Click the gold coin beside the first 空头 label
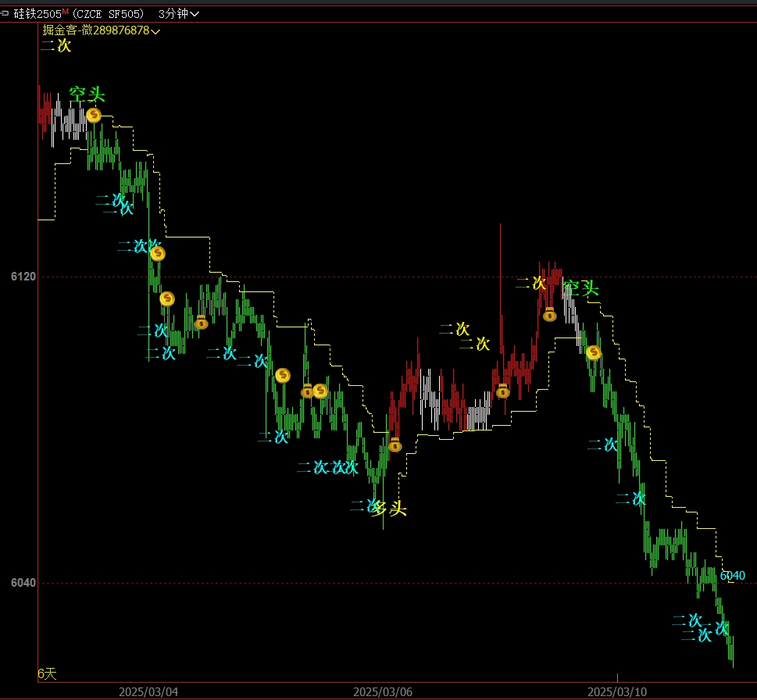Image resolution: width=757 pixels, height=700 pixels. (94, 116)
